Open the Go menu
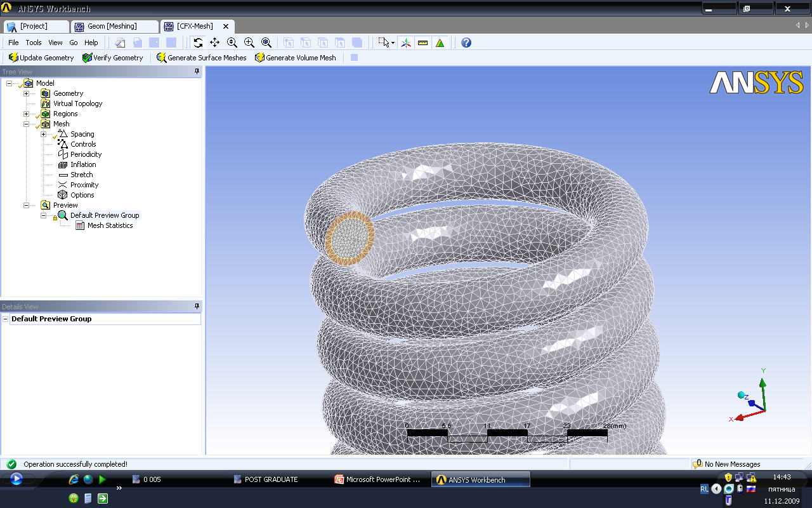812x508 pixels. [x=74, y=43]
